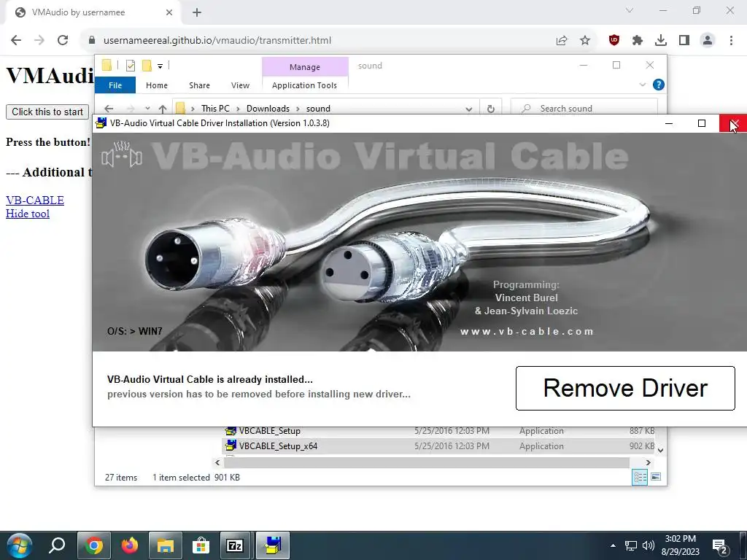Open the Application Tools tab
This screenshot has width=747, height=560.
click(x=304, y=85)
